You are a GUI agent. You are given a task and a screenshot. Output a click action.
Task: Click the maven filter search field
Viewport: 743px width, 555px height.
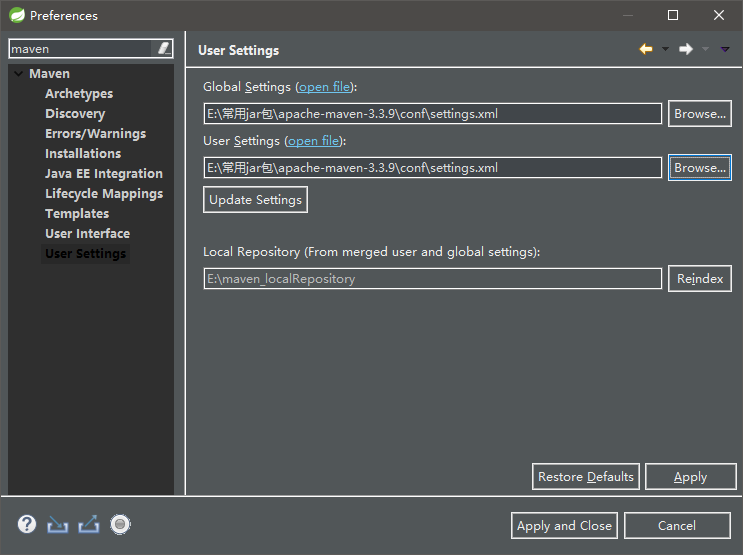click(81, 49)
